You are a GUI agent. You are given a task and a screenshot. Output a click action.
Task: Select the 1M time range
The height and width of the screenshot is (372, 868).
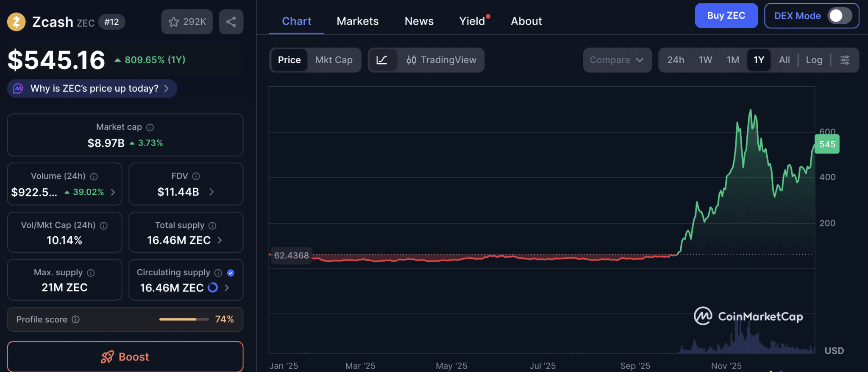[732, 60]
